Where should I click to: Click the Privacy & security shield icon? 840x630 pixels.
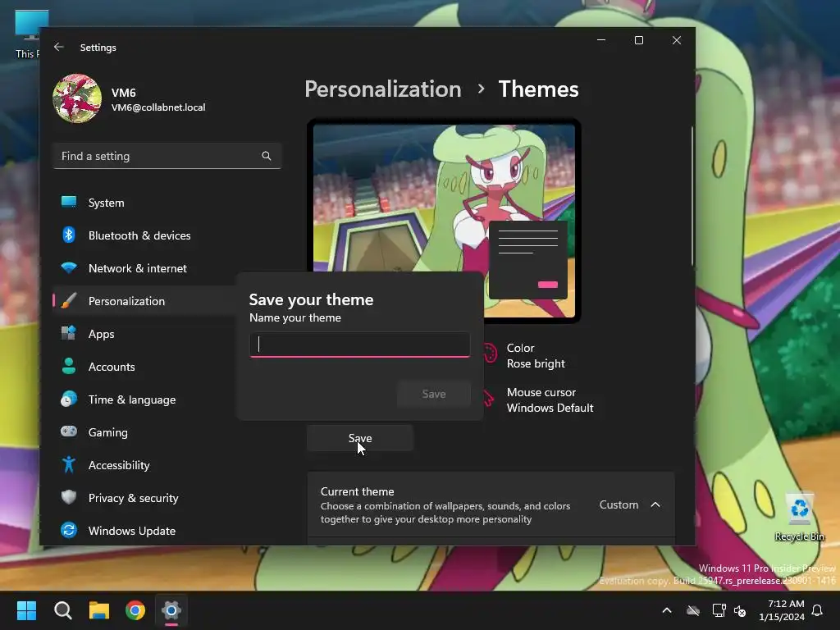tap(69, 497)
